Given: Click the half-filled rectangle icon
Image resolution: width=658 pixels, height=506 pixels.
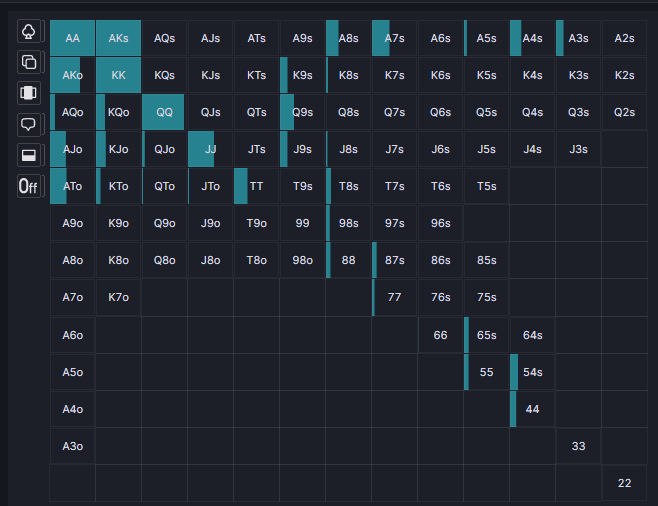Looking at the screenshot, I should click(30, 155).
